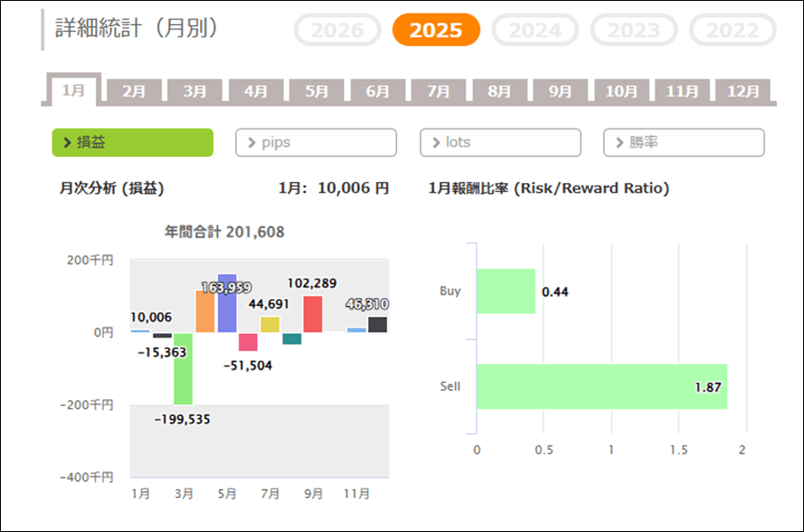Click the Buy ratio bar

[506, 291]
